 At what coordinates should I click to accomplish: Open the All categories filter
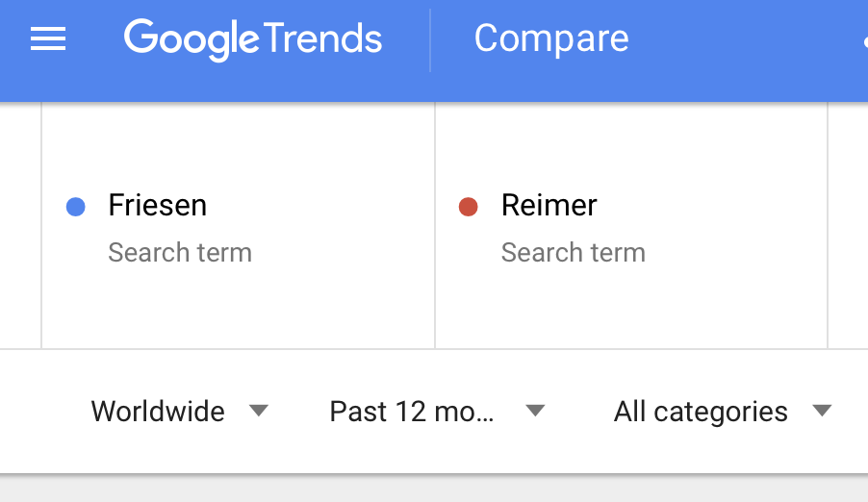[723, 412]
